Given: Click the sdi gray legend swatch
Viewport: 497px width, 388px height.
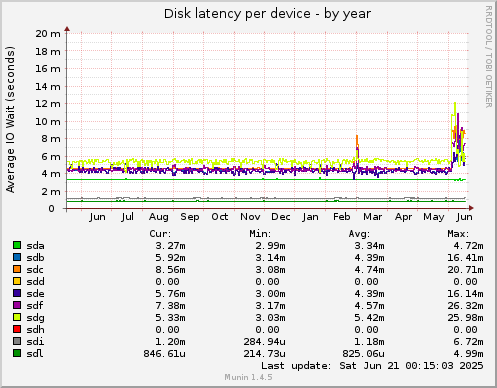Looking at the screenshot, I should [x=17, y=341].
